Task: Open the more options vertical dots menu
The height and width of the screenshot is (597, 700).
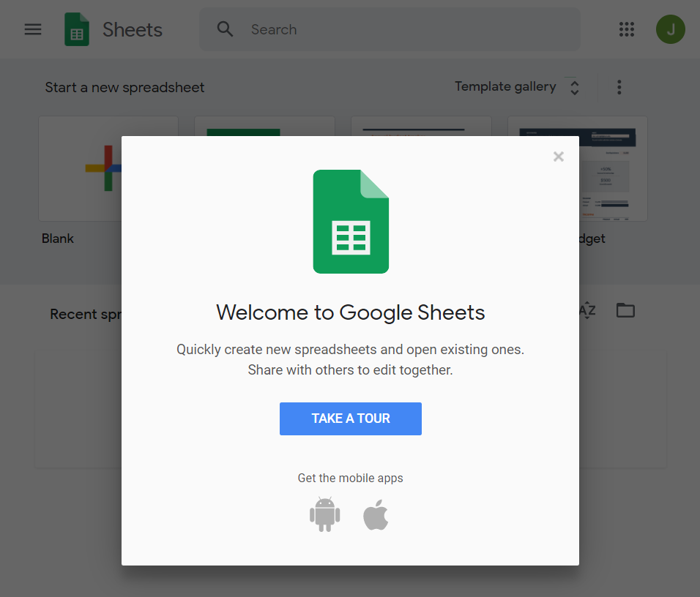Action: click(x=619, y=87)
